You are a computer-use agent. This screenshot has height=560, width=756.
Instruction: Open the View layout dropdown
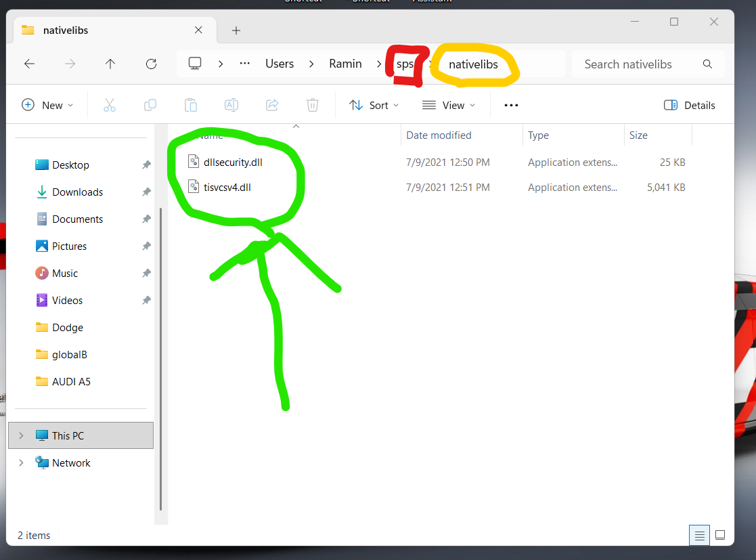[449, 105]
